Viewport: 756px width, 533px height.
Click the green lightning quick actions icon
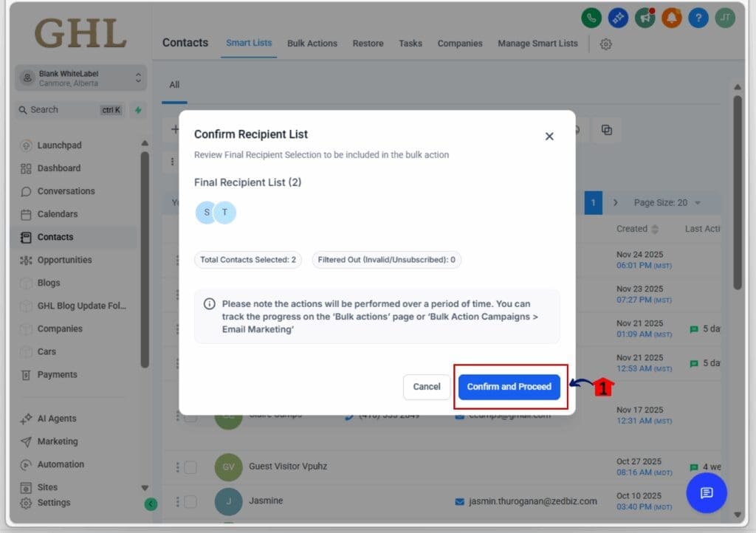tap(137, 110)
